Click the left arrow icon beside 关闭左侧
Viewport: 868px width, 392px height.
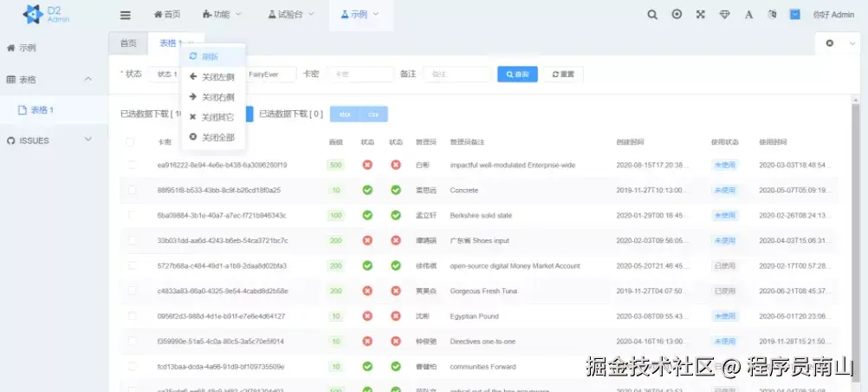point(192,76)
